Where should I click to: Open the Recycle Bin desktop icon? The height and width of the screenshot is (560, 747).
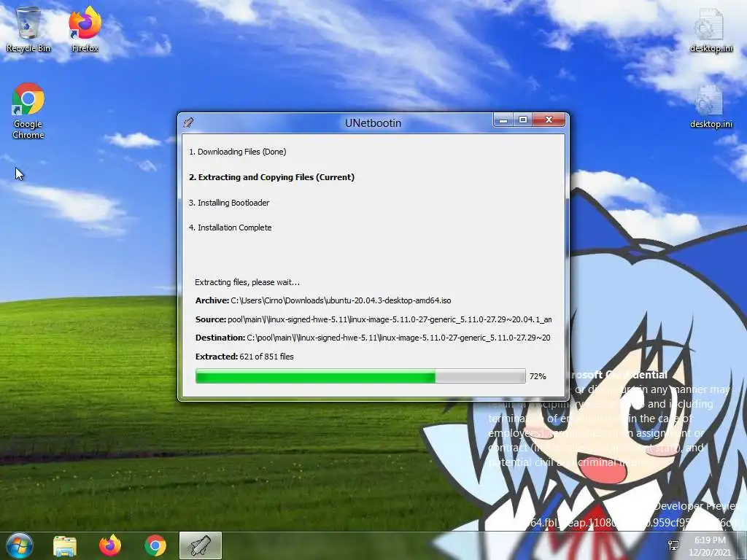click(x=28, y=29)
